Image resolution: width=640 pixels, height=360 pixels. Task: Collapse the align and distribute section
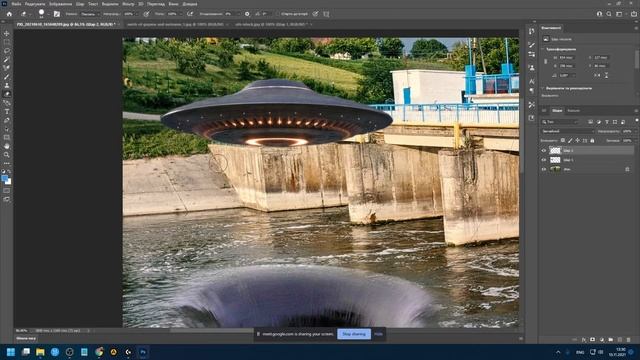coord(543,88)
